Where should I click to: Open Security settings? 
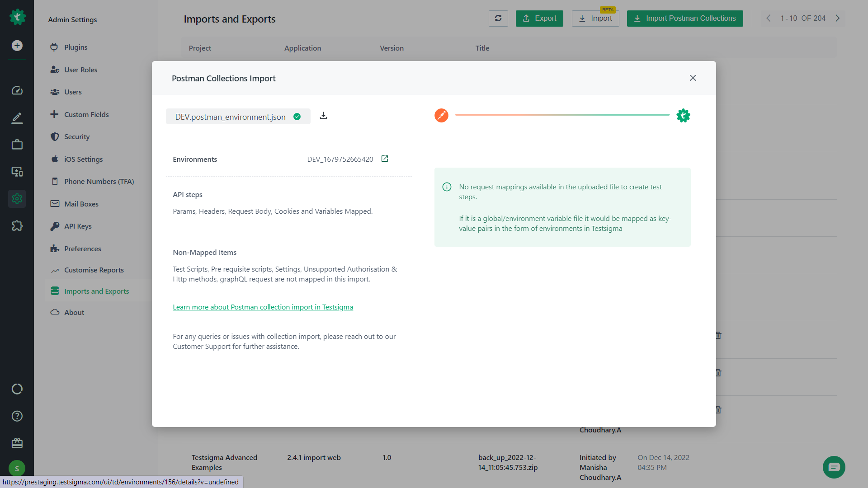(x=76, y=137)
